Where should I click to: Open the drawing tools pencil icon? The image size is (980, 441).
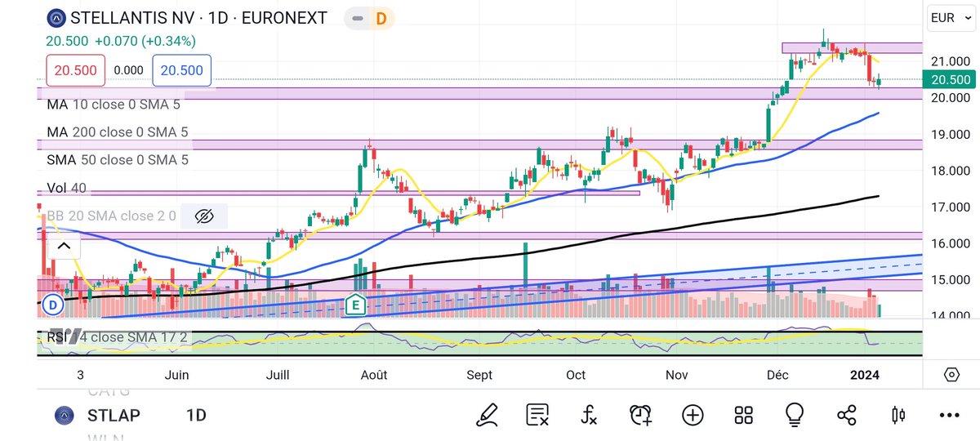coord(488,415)
